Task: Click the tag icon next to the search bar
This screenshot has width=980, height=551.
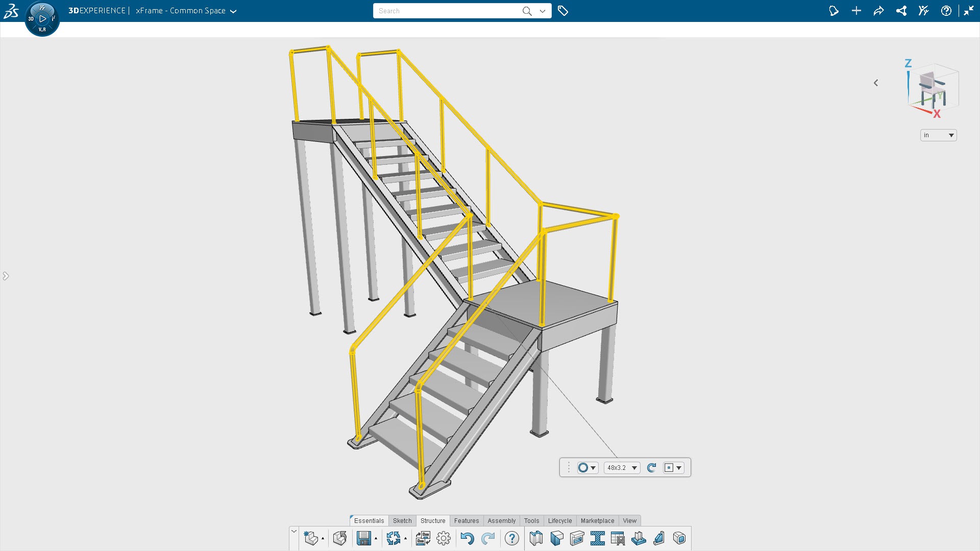Action: (563, 10)
